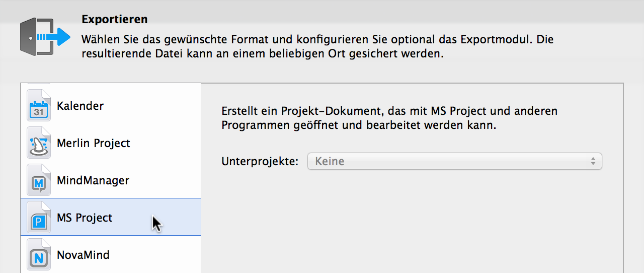Image resolution: width=644 pixels, height=273 pixels.
Task: Select Kalender export format label
Action: tap(80, 106)
